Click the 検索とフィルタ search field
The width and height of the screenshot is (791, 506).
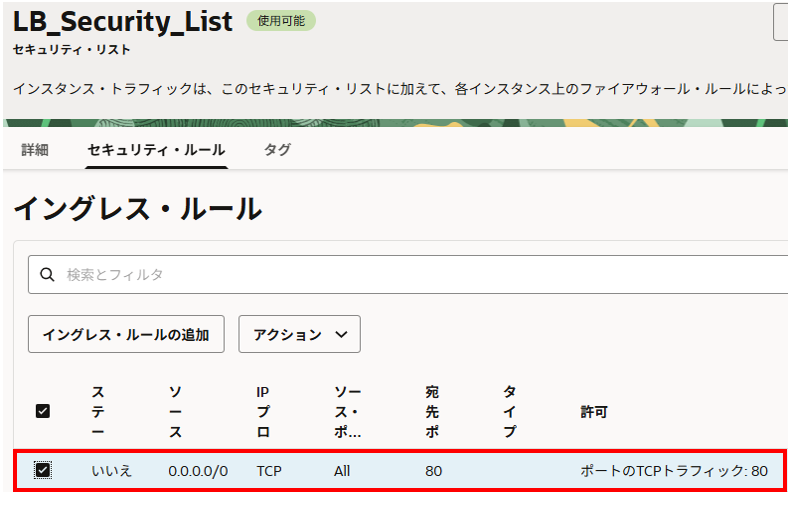pyautogui.click(x=400, y=274)
